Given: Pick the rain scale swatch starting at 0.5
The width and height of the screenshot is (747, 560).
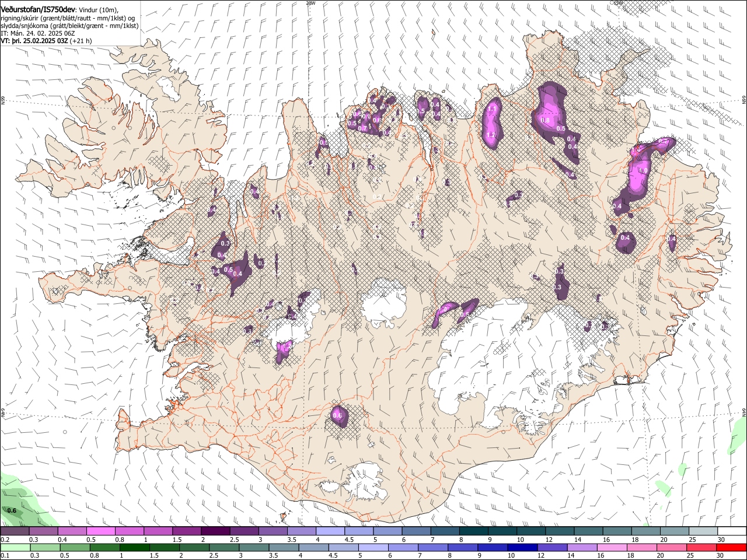Looking at the screenshot, I should pos(74,548).
